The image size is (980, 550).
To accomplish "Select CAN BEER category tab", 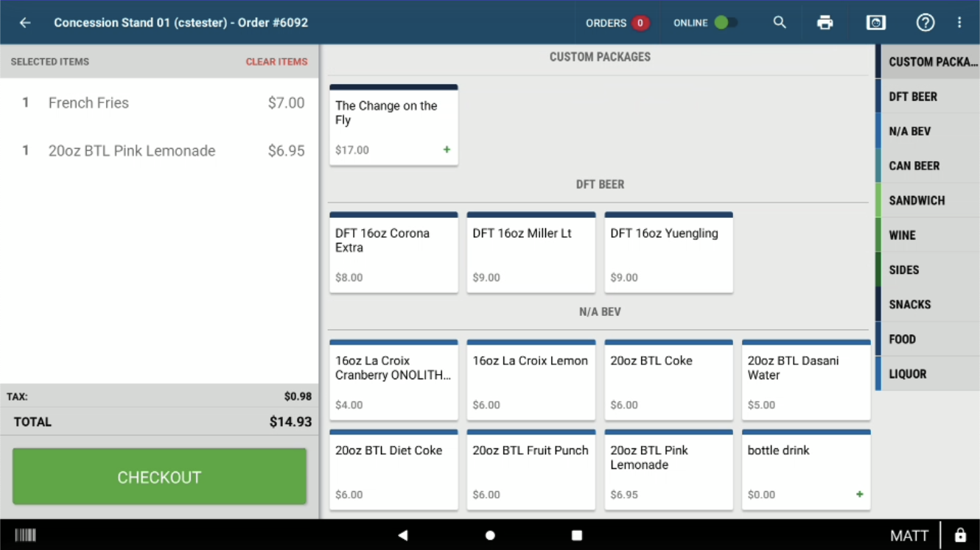I will [x=928, y=166].
